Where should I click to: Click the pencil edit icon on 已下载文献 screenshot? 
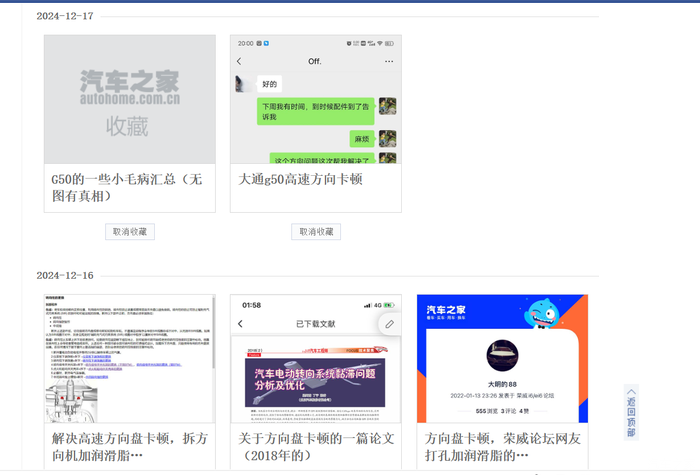389,324
